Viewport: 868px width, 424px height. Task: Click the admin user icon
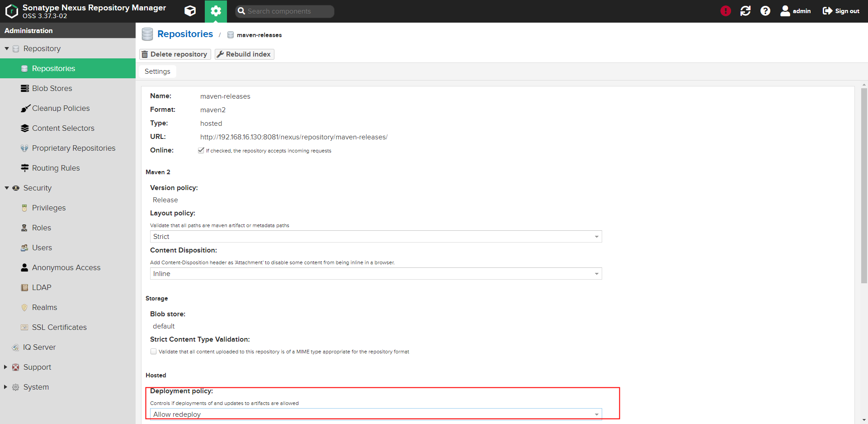tap(785, 11)
